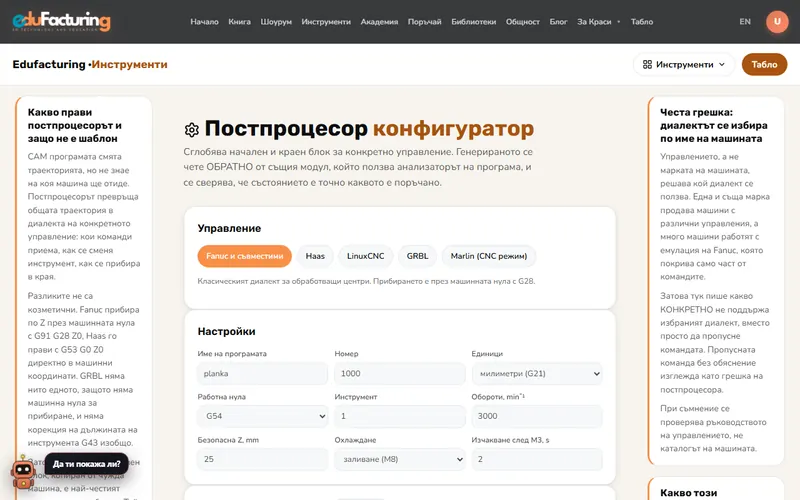The height and width of the screenshot is (500, 800).
Task: Go to Книга in the top navigation
Action: [x=239, y=21]
